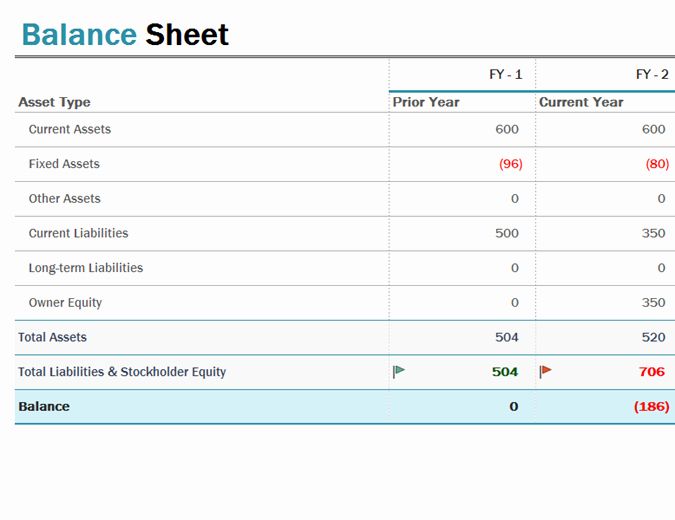The image size is (675, 520).
Task: Click the FY - 1 header cell
Action: (505, 74)
